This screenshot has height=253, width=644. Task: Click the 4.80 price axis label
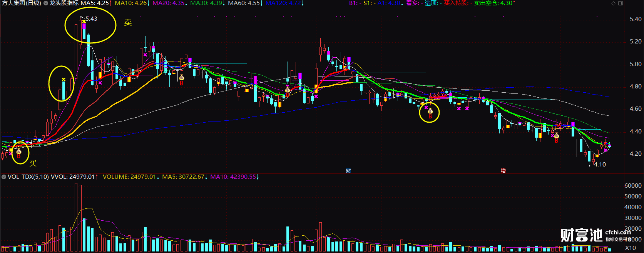(636, 87)
